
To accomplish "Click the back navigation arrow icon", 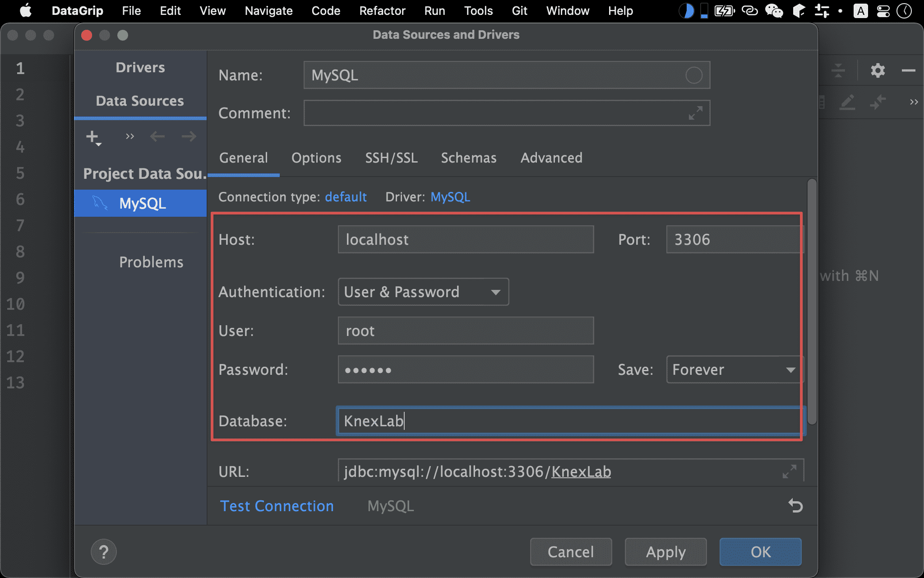I will pyautogui.click(x=157, y=137).
